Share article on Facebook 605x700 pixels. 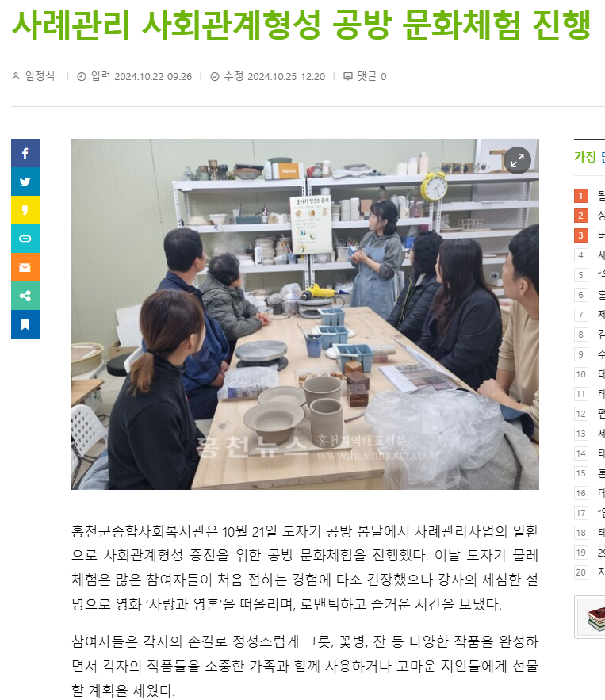coord(25,153)
